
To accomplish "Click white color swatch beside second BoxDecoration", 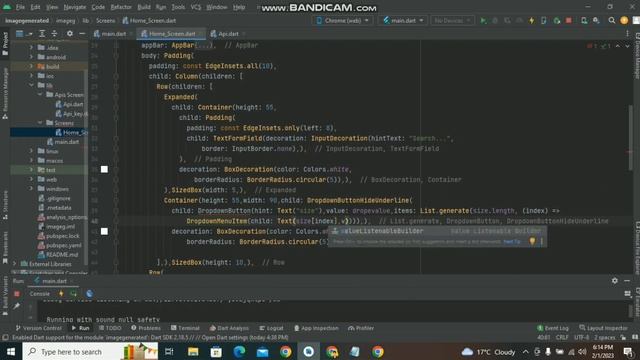I will click(104, 231).
